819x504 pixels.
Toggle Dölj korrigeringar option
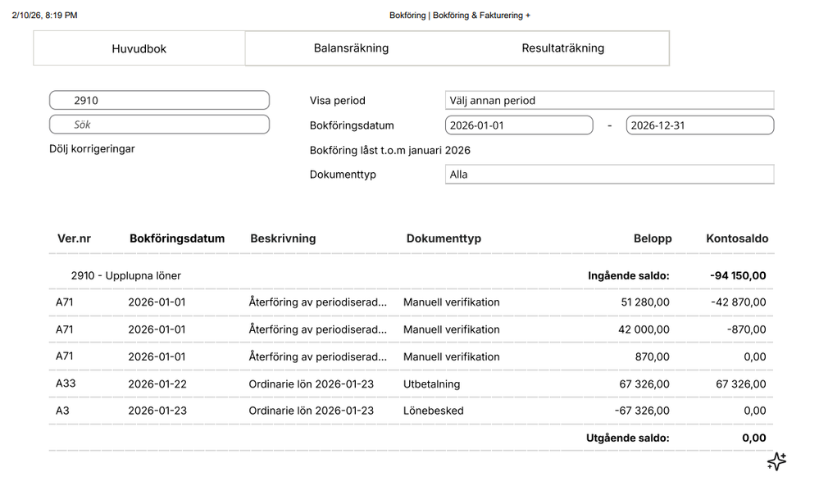92,149
